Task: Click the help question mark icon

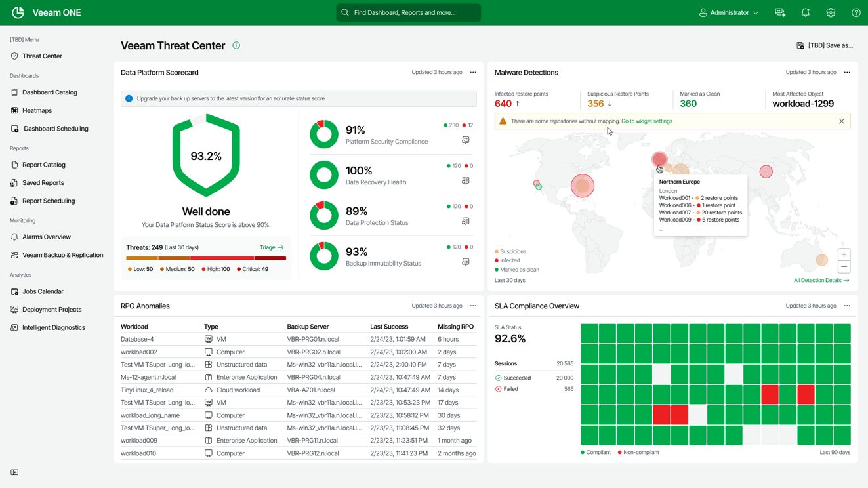Action: tap(856, 12)
